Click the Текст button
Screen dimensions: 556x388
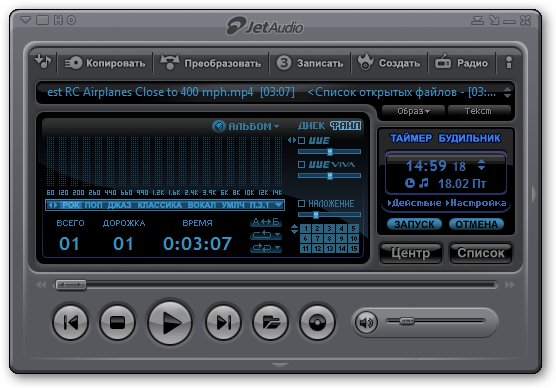[478, 111]
